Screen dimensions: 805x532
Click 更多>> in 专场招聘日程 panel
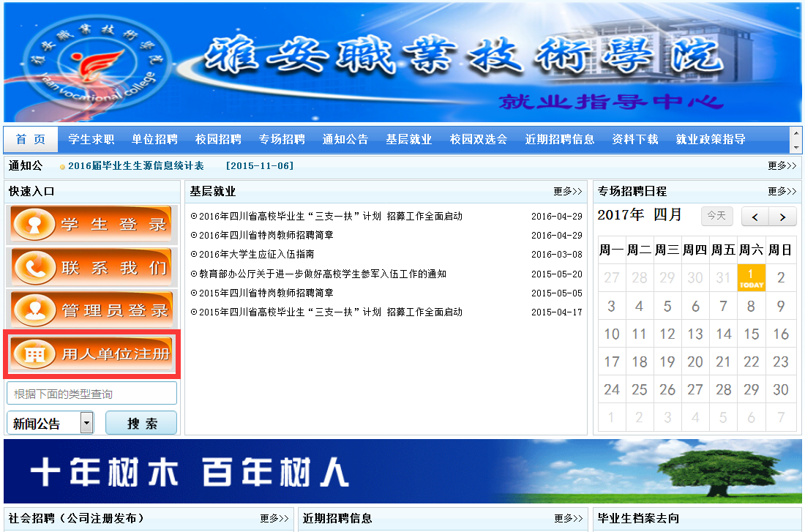(x=782, y=192)
